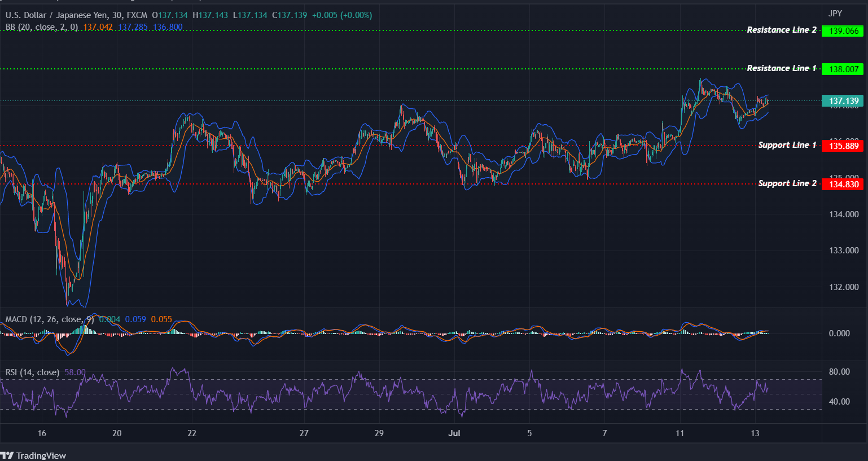Click the Support Line 1 price flag 135.889
The image size is (868, 461).
(x=843, y=146)
